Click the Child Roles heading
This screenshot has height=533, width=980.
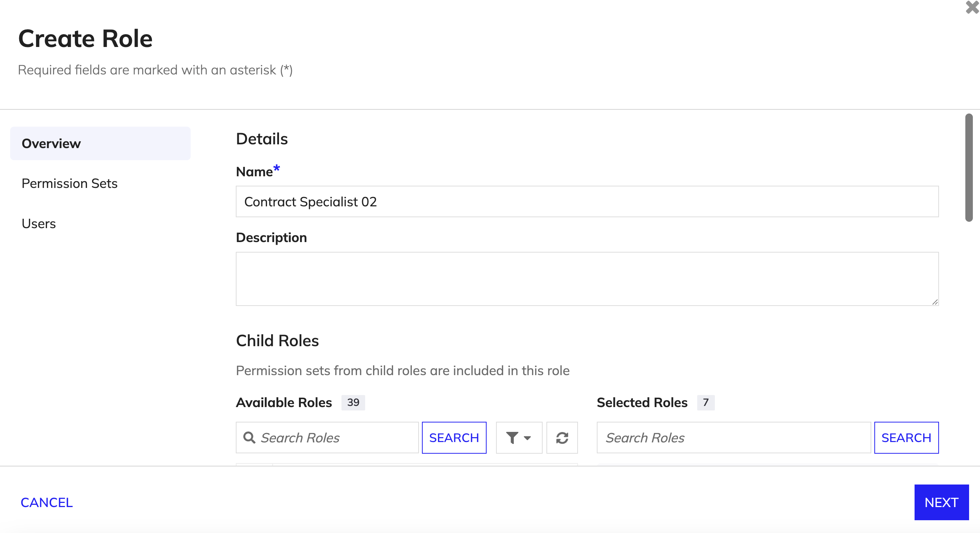(x=277, y=341)
